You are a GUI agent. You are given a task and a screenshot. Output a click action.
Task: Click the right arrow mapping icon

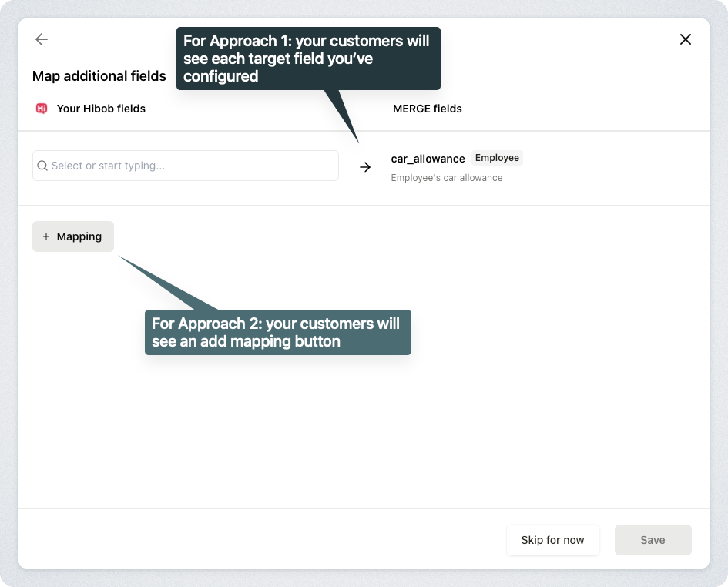pos(365,167)
